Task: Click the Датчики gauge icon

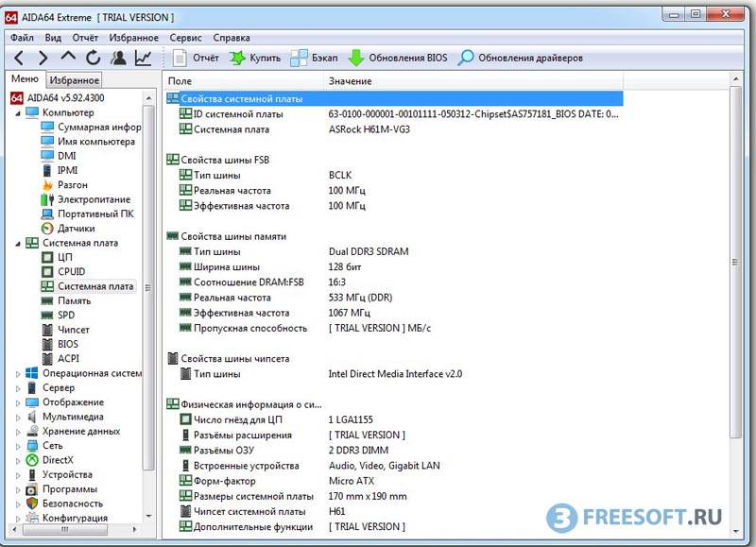Action: (47, 228)
